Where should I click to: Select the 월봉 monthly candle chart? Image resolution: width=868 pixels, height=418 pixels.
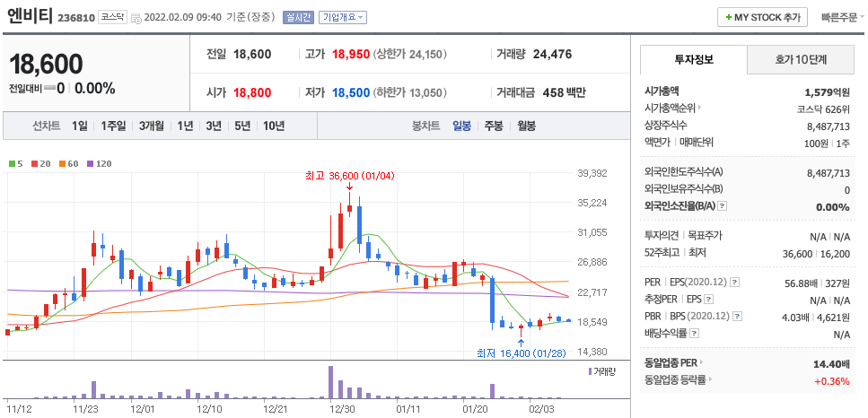click(x=526, y=126)
